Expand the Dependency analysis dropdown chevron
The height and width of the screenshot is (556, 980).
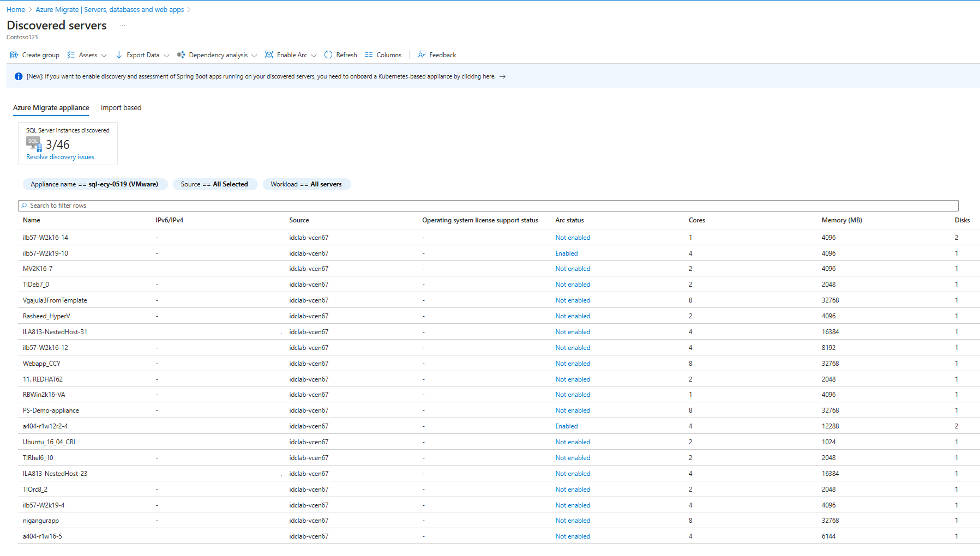[254, 56]
